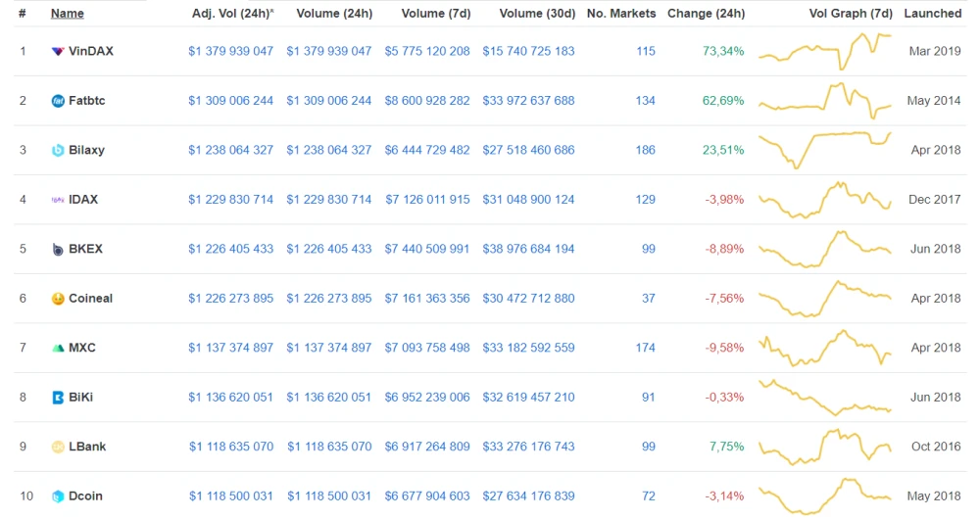Open BKEX 7-day volume graph
The width and height of the screenshot is (980, 519).
pyautogui.click(x=825, y=249)
